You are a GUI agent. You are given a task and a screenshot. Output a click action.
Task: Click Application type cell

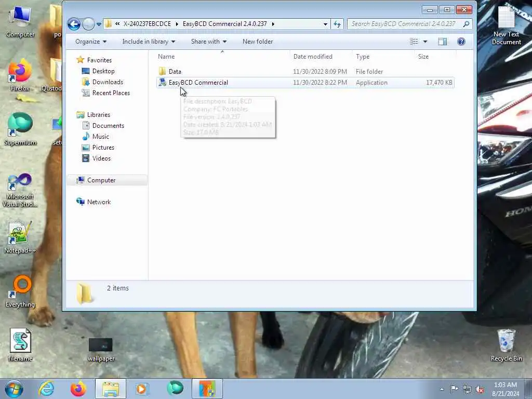[x=371, y=83]
